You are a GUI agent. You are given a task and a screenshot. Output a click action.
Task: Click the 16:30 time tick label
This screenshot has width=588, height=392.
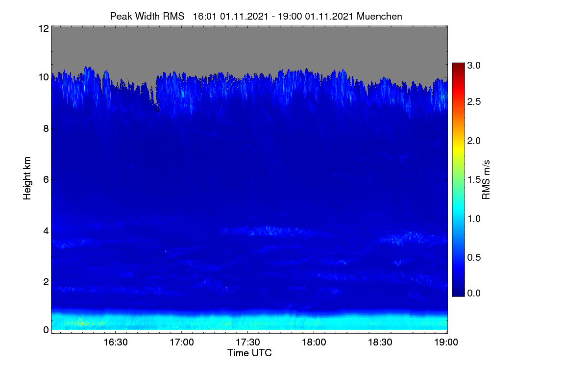pos(116,342)
